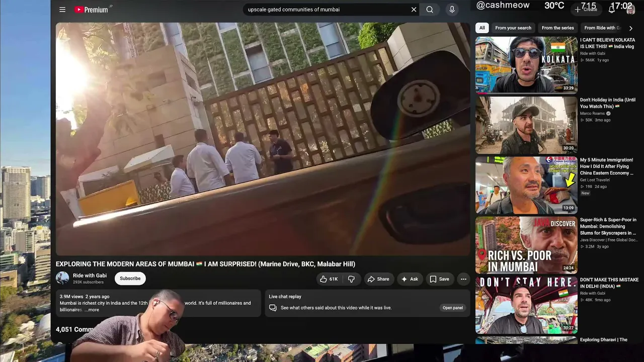644x362 pixels.
Task: Open the Ask AI assistant
Action: click(410, 279)
